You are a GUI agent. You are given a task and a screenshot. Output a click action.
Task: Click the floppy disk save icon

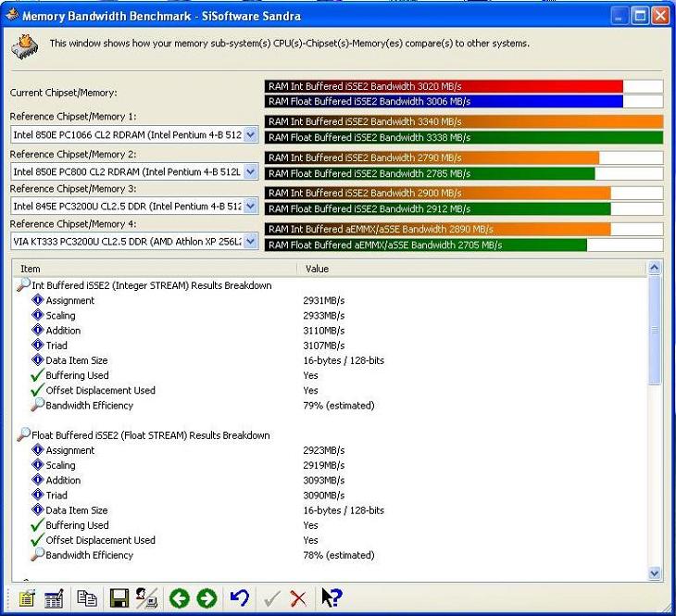coord(119,598)
